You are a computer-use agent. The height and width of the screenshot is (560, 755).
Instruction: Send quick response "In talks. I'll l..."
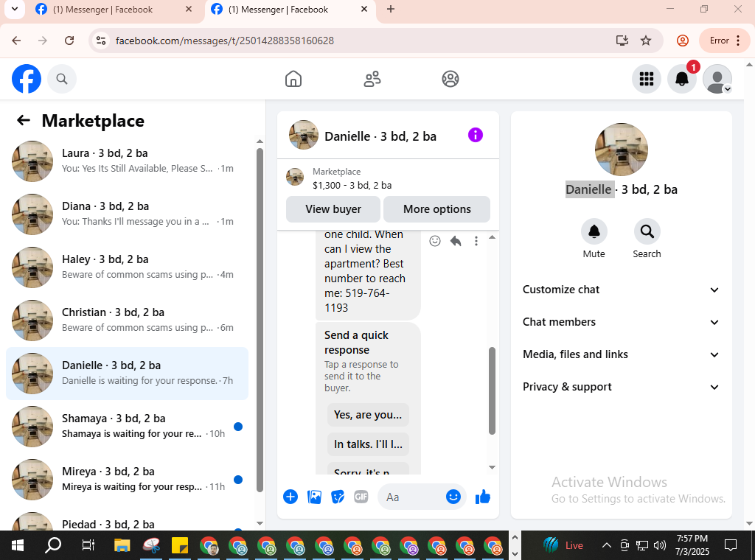tap(368, 444)
